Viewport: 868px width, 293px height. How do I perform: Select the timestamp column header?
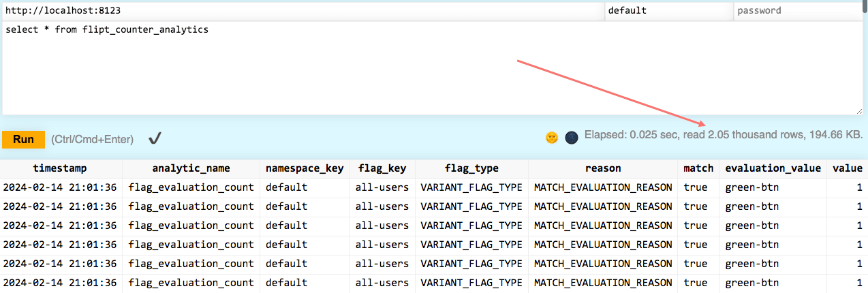click(60, 168)
